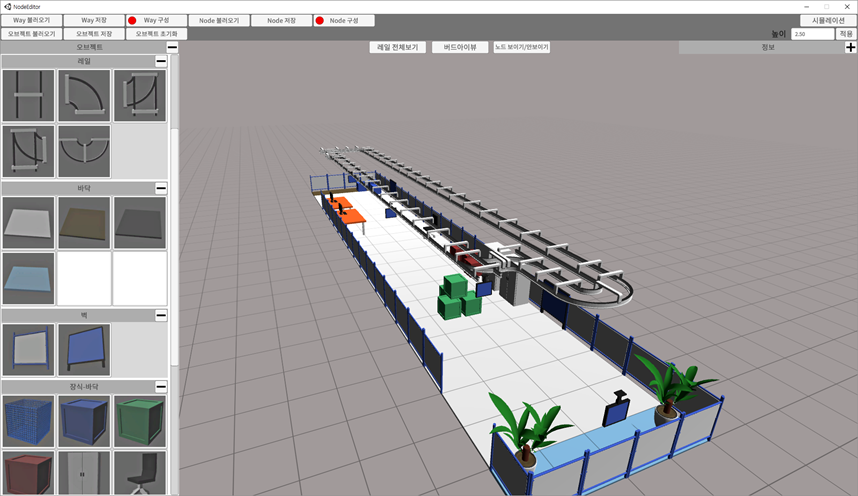Collapse the 레일 section
This screenshot has height=496, width=858.
tap(161, 61)
